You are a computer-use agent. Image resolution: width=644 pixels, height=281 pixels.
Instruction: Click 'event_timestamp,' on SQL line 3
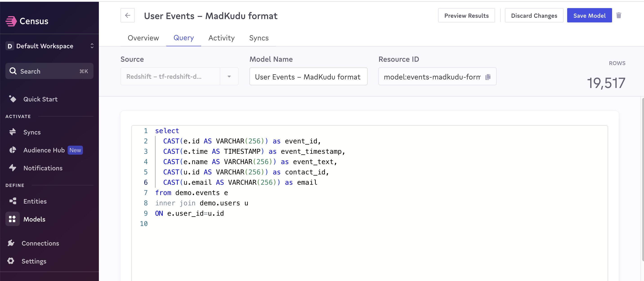[313, 151]
